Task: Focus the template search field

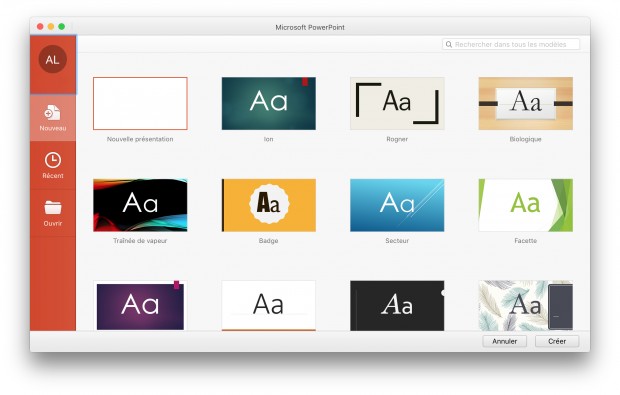Action: click(511, 44)
